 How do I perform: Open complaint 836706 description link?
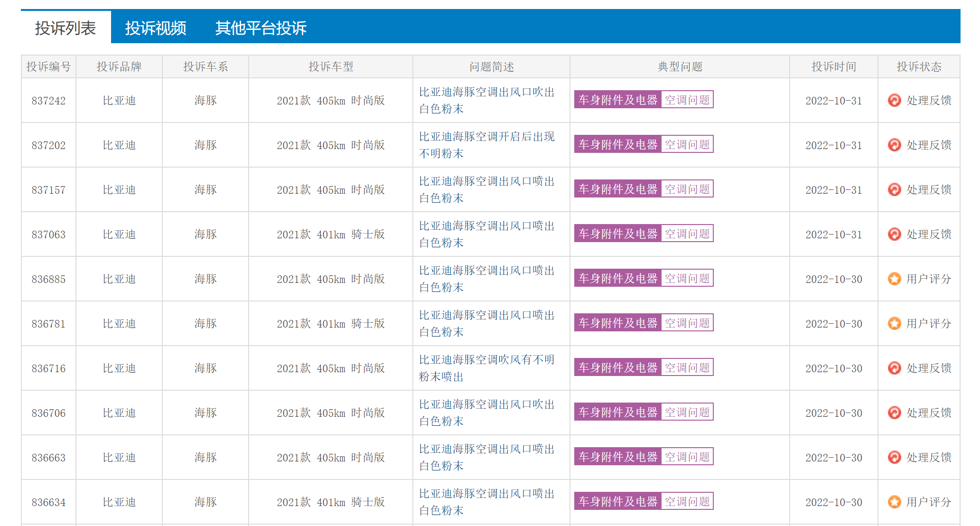pyautogui.click(x=487, y=413)
